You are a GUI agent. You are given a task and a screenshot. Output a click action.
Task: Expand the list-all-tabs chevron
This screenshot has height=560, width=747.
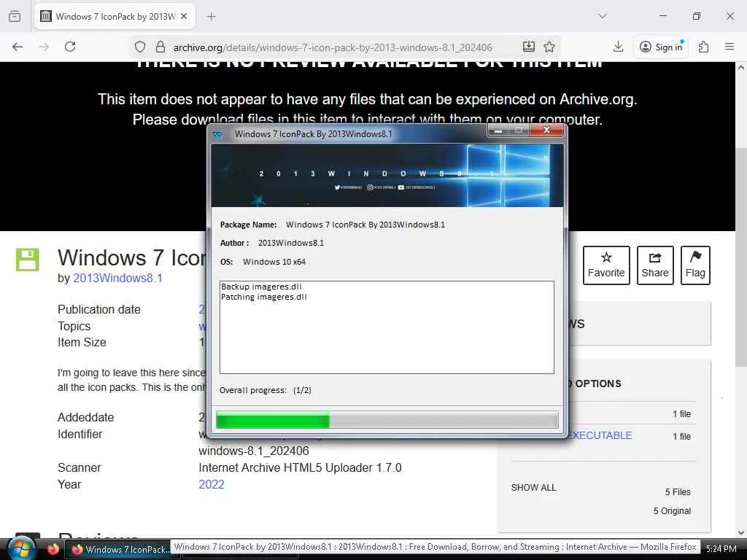[x=602, y=16]
